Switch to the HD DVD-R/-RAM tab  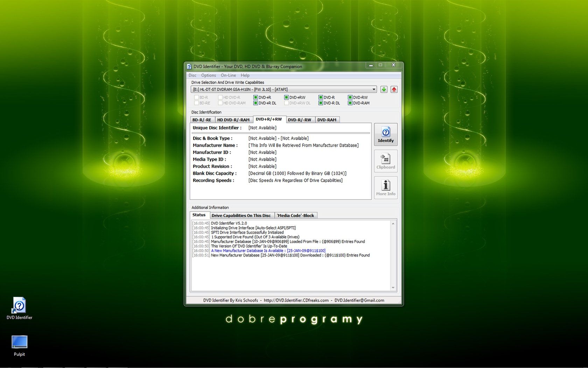coord(233,120)
